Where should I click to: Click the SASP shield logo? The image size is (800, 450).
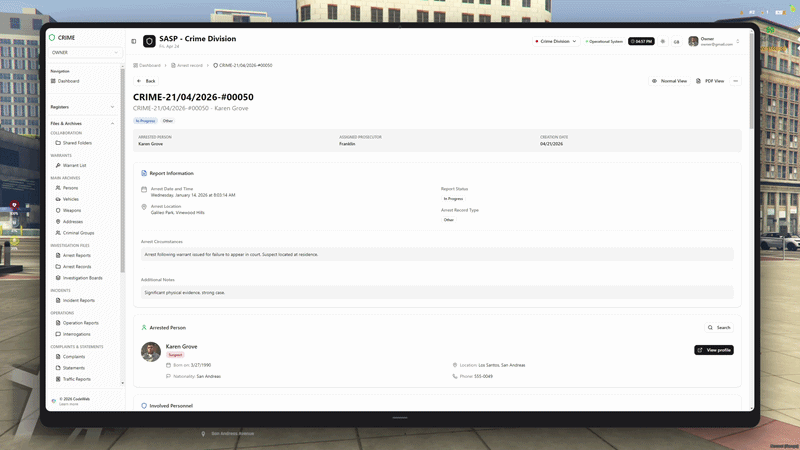(x=149, y=41)
